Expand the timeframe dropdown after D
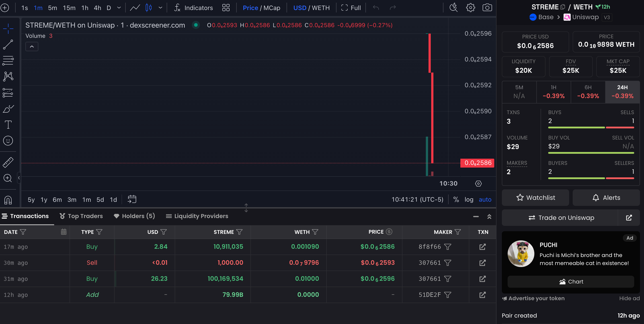The height and width of the screenshot is (324, 644). (119, 8)
